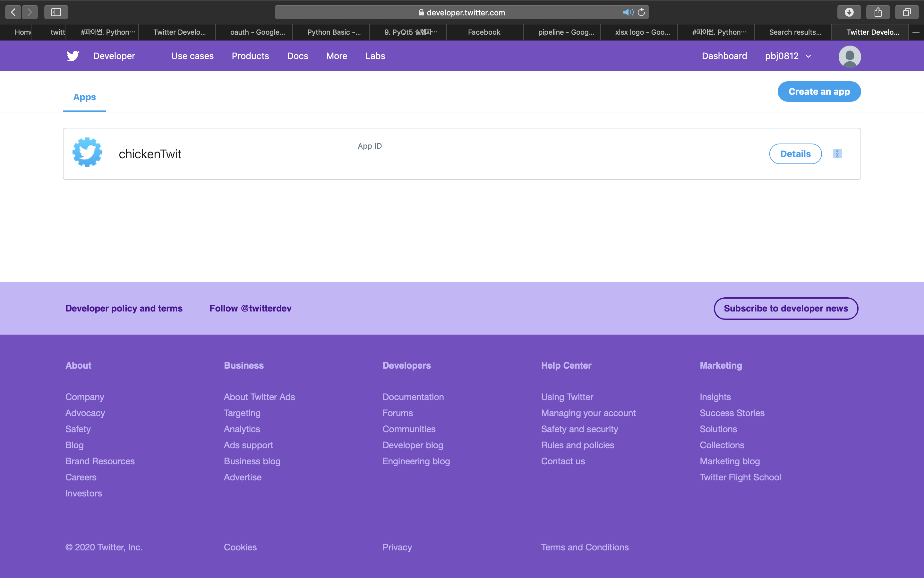Open the Privacy footer link

(x=397, y=547)
